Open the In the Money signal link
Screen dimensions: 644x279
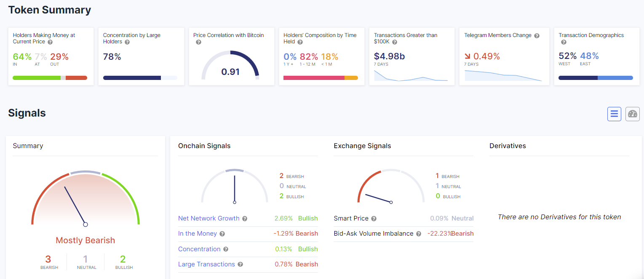pyautogui.click(x=198, y=234)
